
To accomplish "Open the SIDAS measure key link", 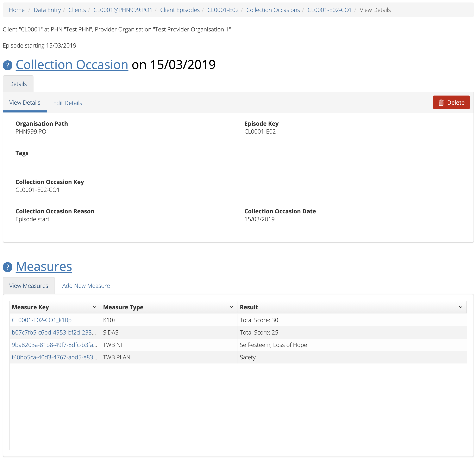I will (x=54, y=332).
